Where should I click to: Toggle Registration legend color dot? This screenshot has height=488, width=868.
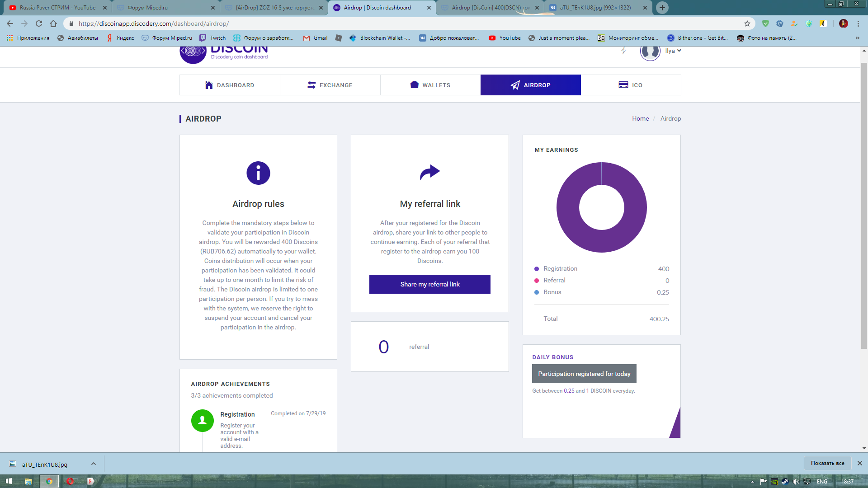click(537, 269)
